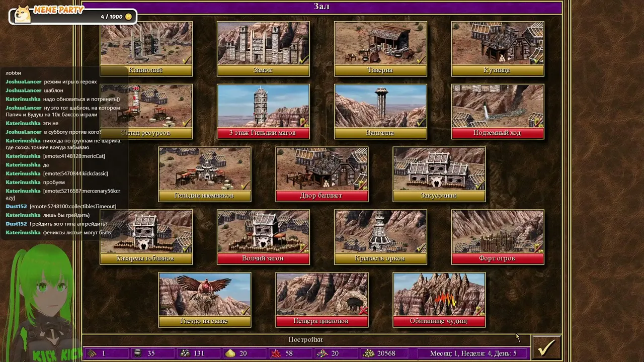644x362 pixels.
Task: Click the wood resource icon
Action: point(92,353)
